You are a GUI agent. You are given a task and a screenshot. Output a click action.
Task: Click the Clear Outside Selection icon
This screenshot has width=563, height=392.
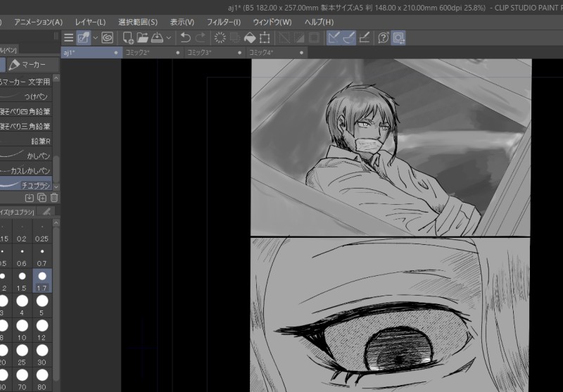pos(235,38)
